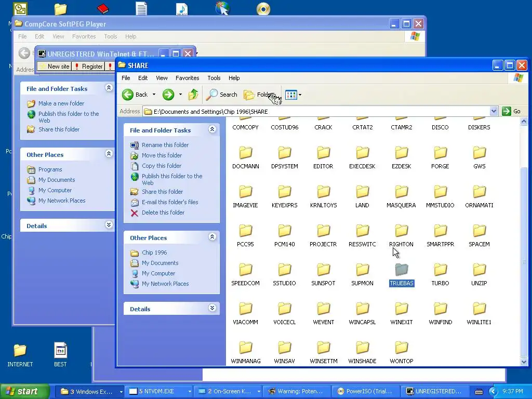Select the GWS folder
The width and height of the screenshot is (532, 399).
[x=479, y=158]
